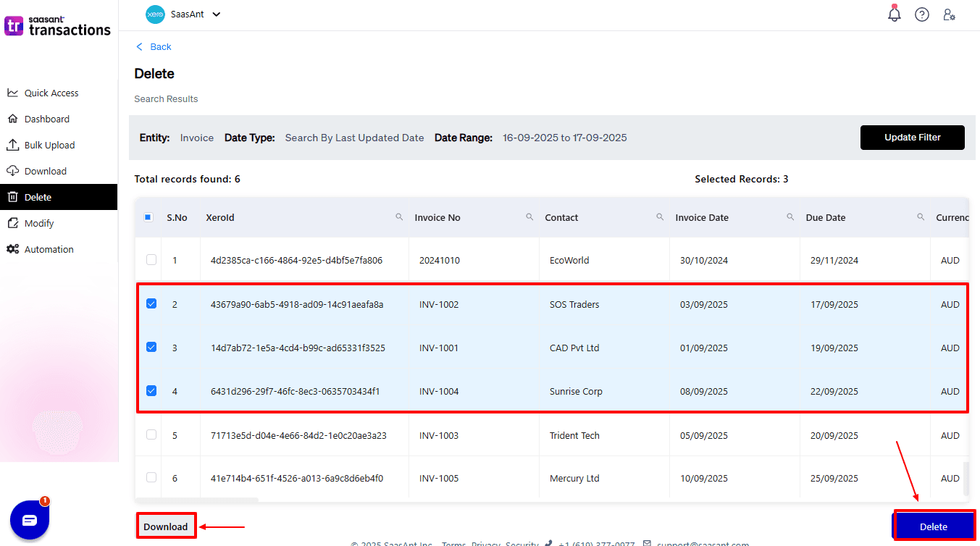The height and width of the screenshot is (546, 980).
Task: Check the Mercury Ltd row checkbox
Action: point(151,478)
